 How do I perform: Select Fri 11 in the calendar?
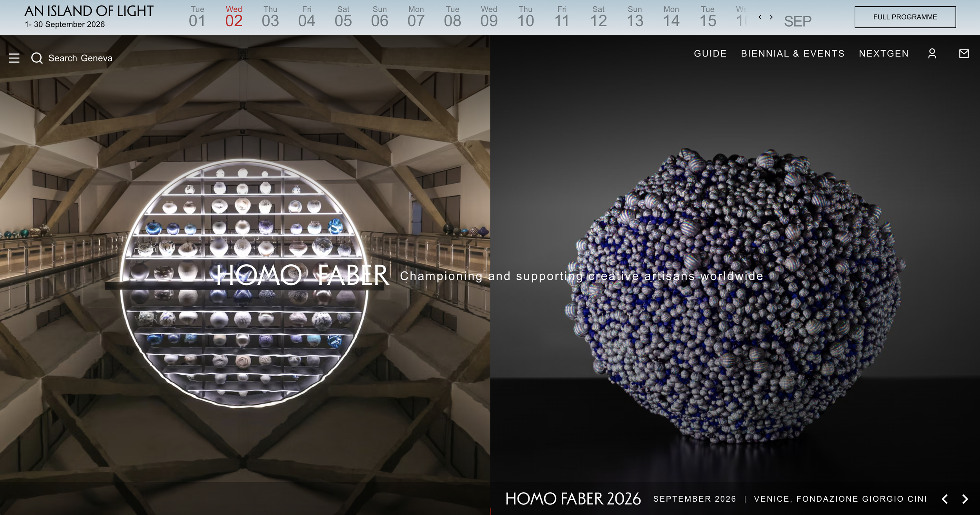coord(562,17)
